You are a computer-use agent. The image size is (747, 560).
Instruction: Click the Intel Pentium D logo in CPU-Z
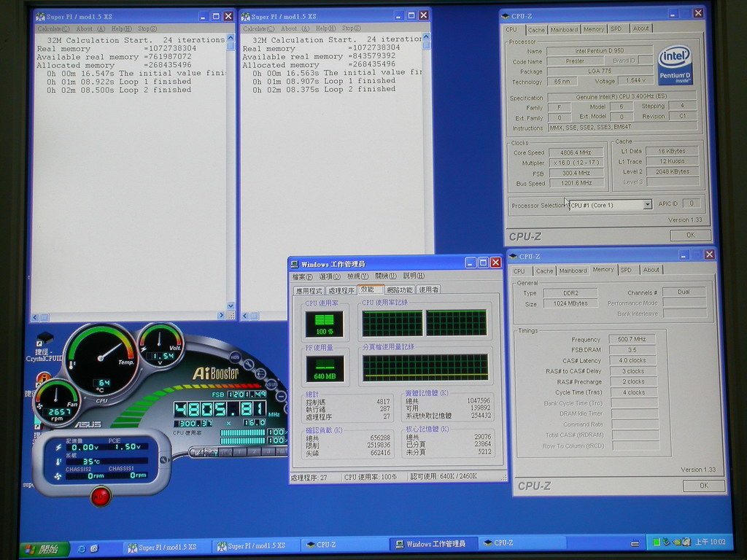(x=674, y=66)
